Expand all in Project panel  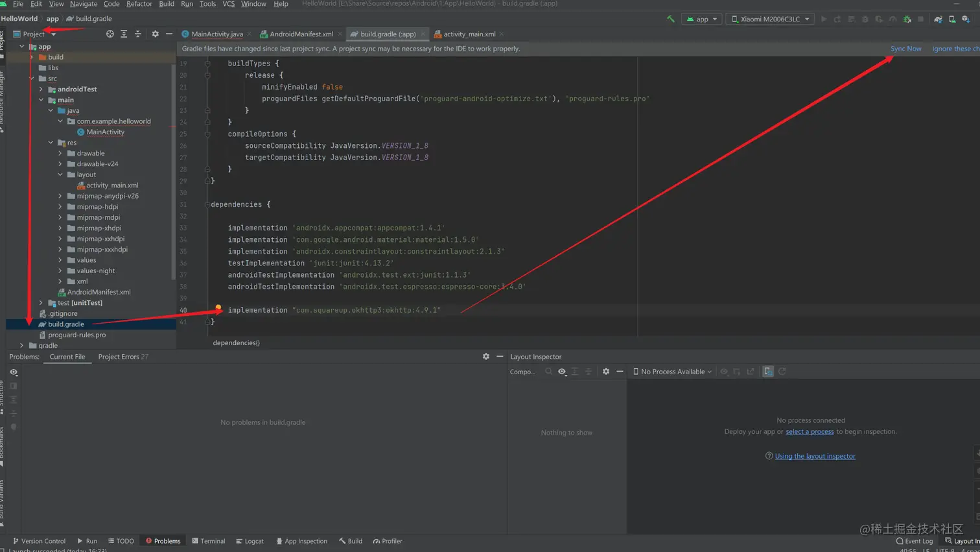(124, 34)
